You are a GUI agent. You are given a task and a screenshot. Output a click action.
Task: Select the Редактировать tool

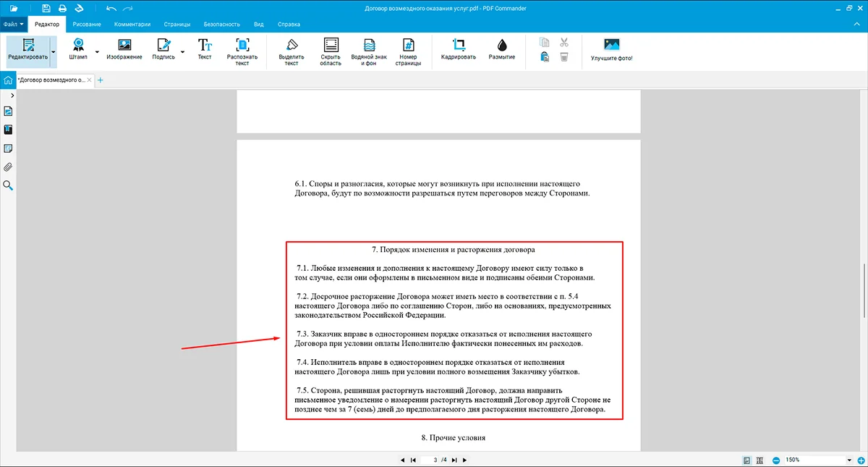pos(28,51)
